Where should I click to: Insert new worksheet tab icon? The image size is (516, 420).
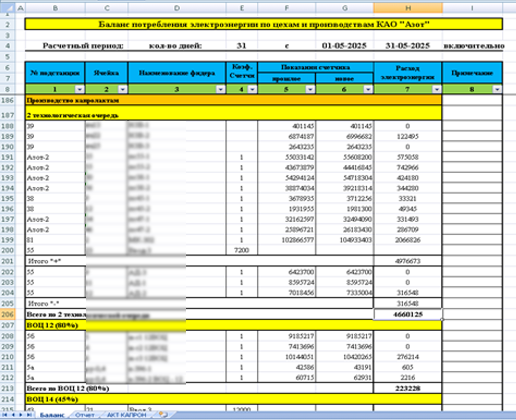click(x=163, y=415)
